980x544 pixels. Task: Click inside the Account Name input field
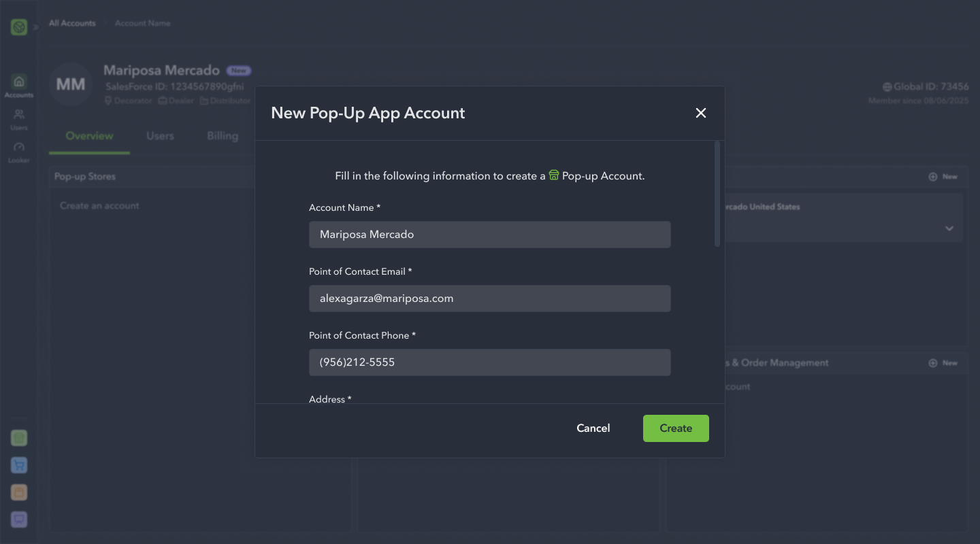click(x=489, y=234)
